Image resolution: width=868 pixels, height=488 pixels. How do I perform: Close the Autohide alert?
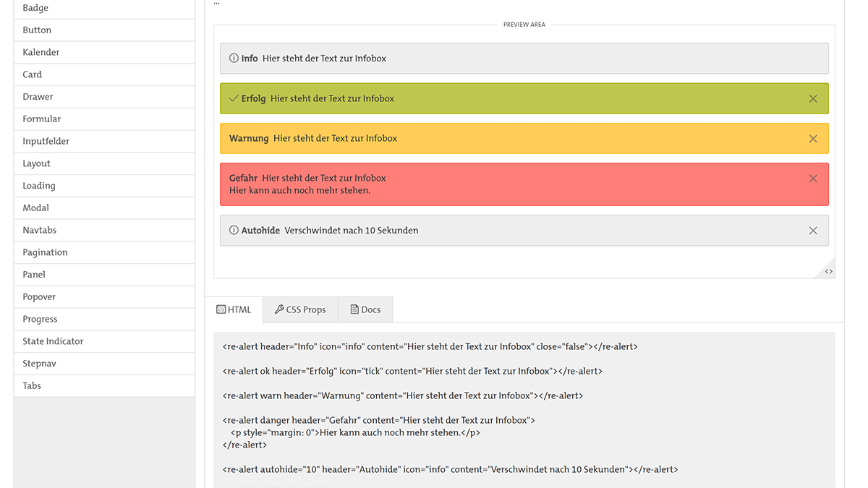(812, 230)
